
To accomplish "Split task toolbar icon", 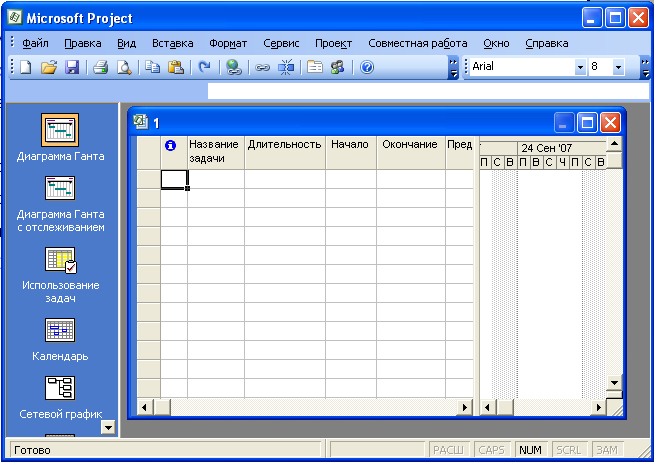I will point(286,67).
